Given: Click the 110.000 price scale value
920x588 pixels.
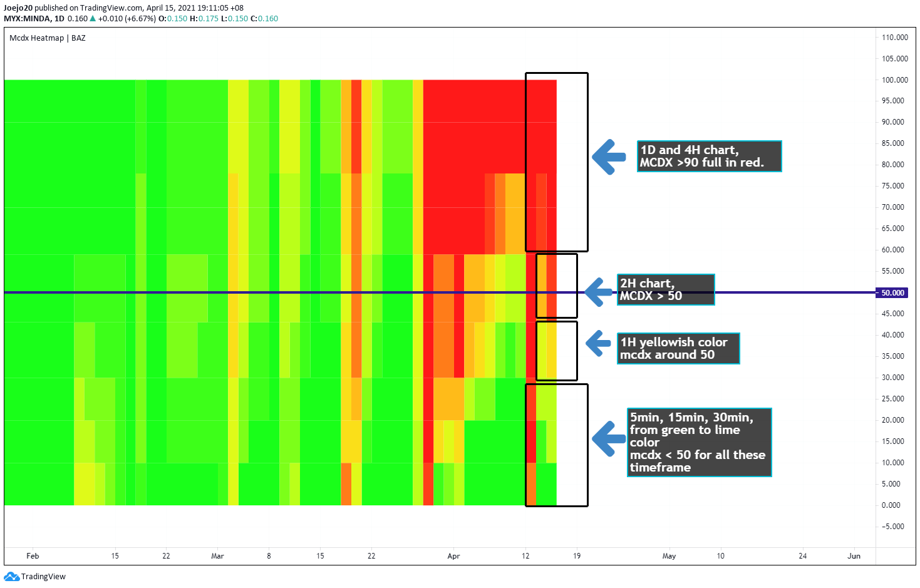Looking at the screenshot, I should pos(894,38).
